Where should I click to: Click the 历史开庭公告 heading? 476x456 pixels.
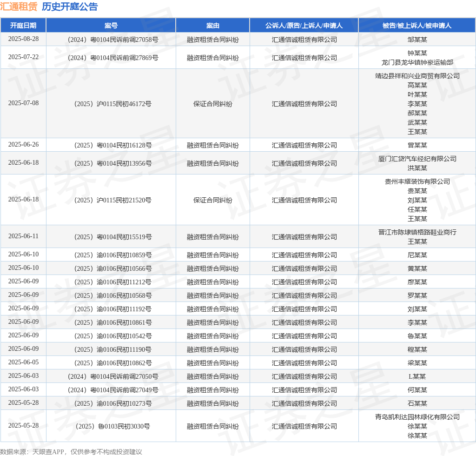coord(70,7)
